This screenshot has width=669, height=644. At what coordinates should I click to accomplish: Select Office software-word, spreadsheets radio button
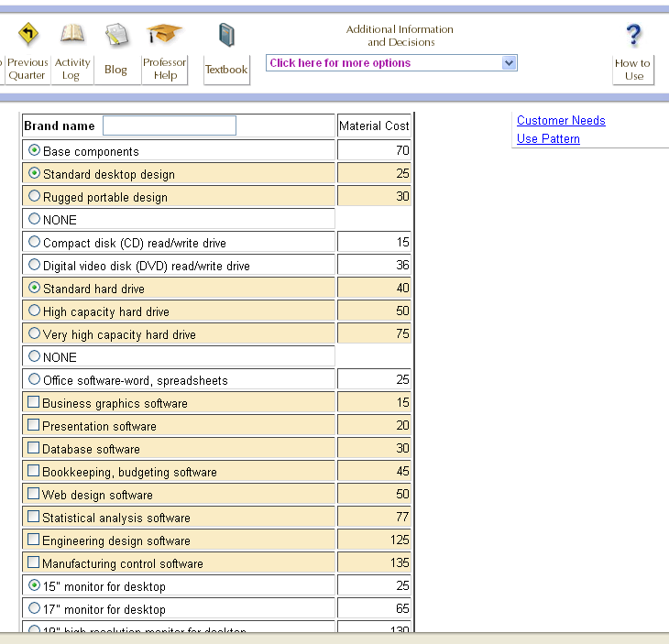point(34,379)
